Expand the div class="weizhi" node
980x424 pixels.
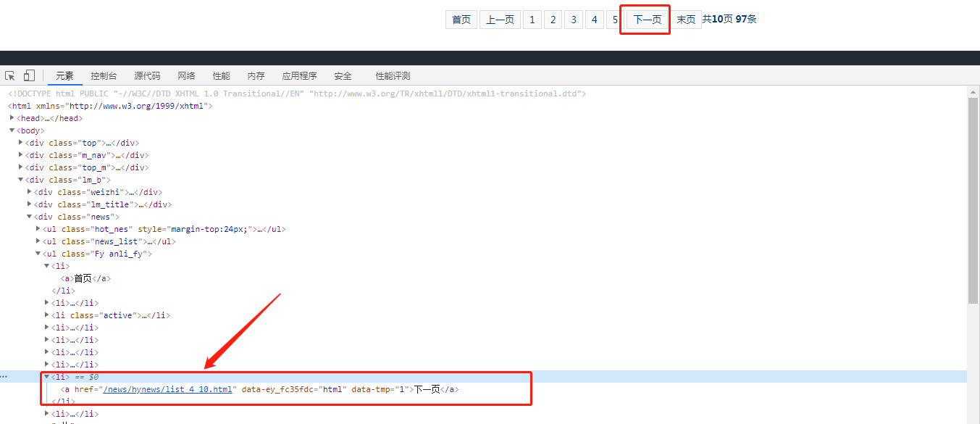[30, 192]
